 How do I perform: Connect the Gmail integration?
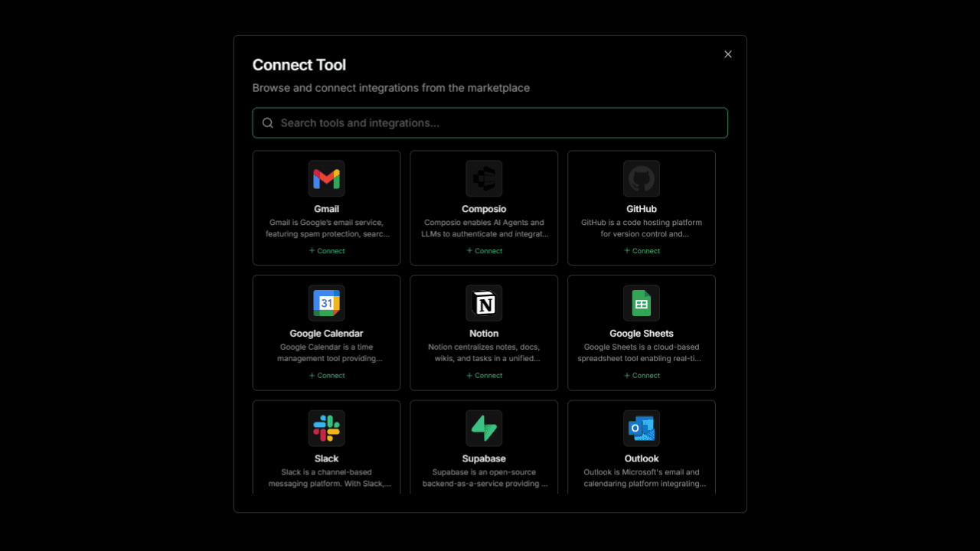point(327,251)
